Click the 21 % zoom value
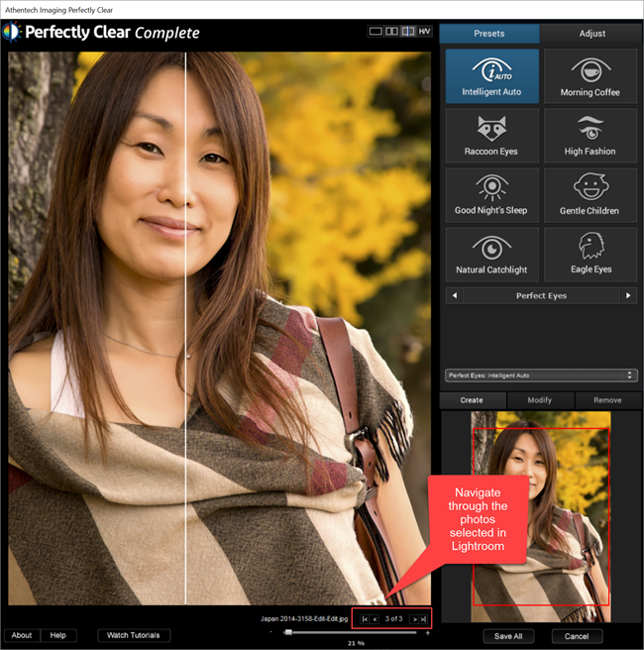This screenshot has height=650, width=644. 356,644
